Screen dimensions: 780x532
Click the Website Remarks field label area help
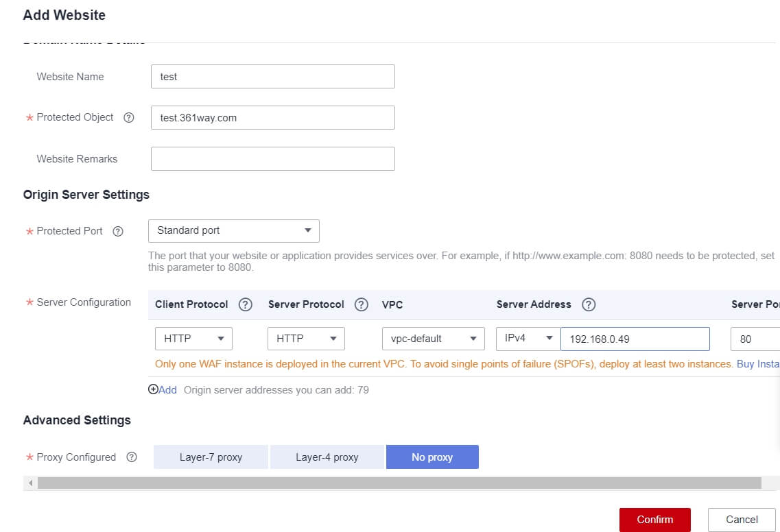(77, 158)
